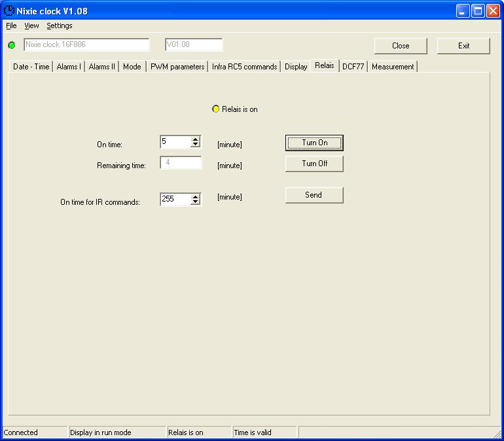Click the On time for IR commands field
This screenshot has height=441, width=504.
point(175,199)
